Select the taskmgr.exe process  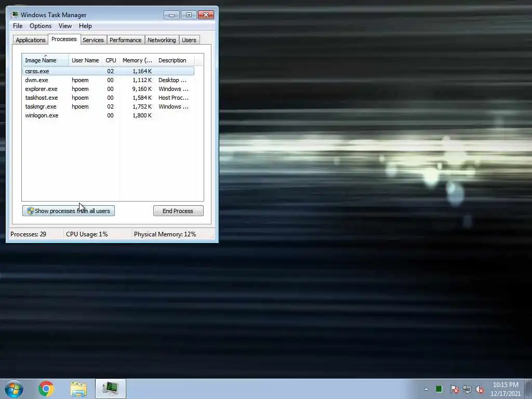108,107
